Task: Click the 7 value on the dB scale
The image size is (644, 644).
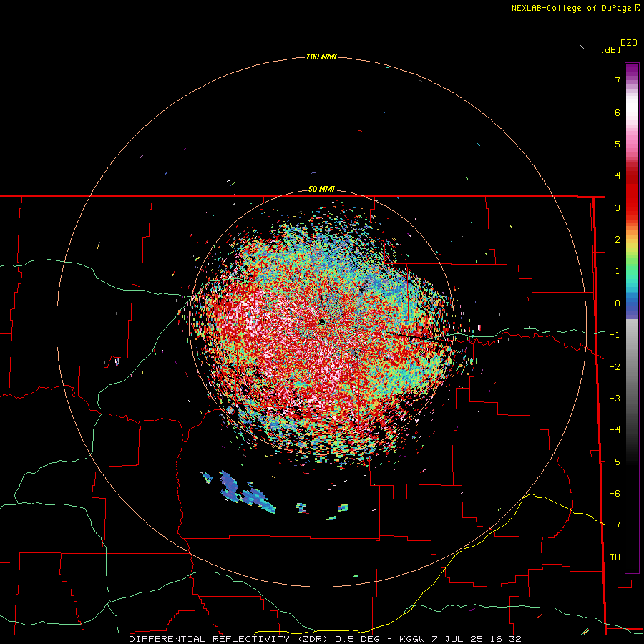Action: [x=618, y=80]
